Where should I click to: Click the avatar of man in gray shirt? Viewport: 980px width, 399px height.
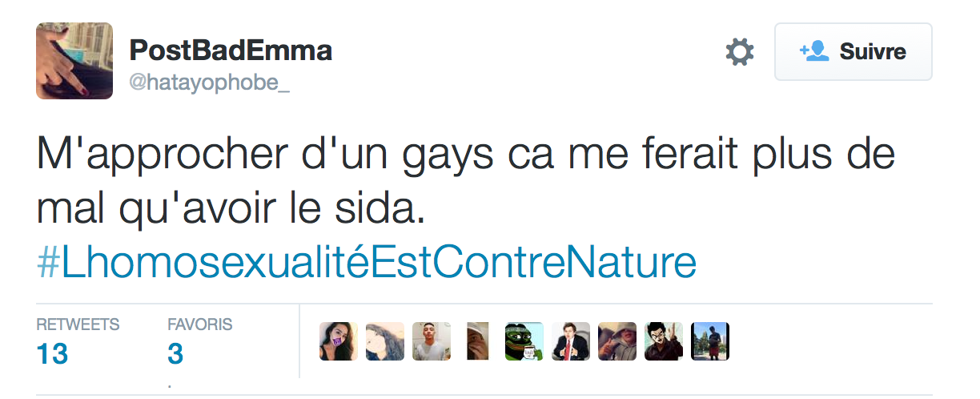point(432,341)
